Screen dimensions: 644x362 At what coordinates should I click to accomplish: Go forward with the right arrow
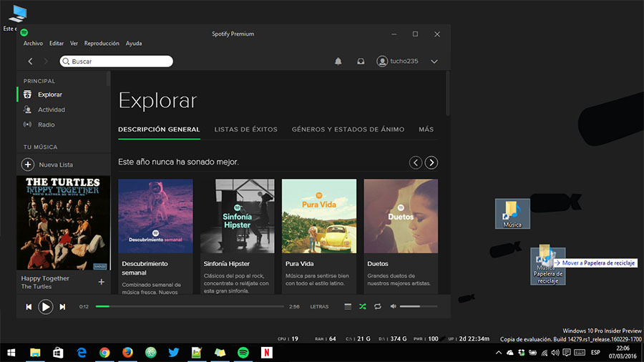46,61
